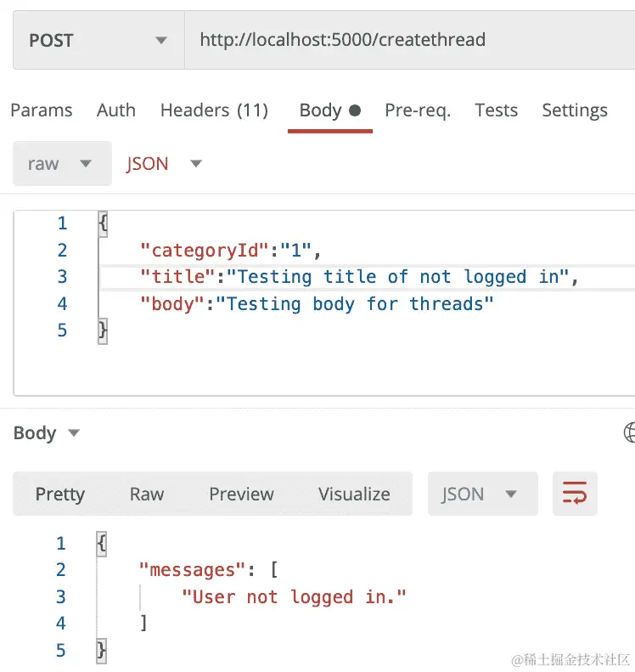635x672 pixels.
Task: Select the Pretty response view
Action: coord(60,494)
